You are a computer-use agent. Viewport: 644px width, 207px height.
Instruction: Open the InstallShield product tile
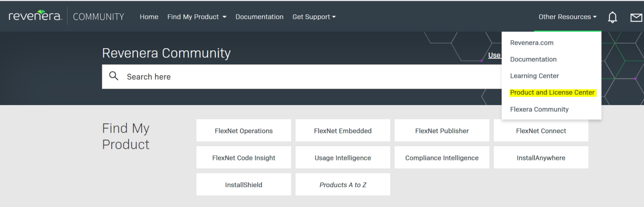[244, 185]
